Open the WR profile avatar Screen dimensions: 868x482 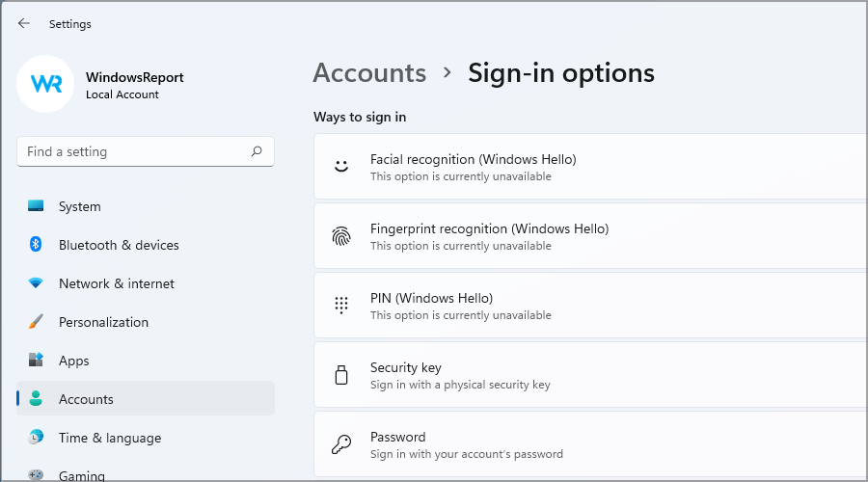(45, 84)
